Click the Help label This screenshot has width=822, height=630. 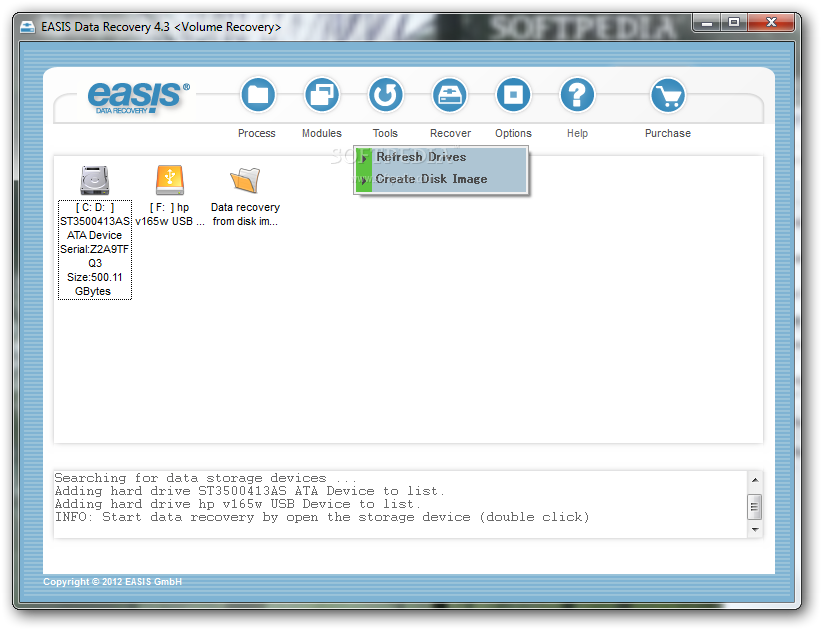577,133
